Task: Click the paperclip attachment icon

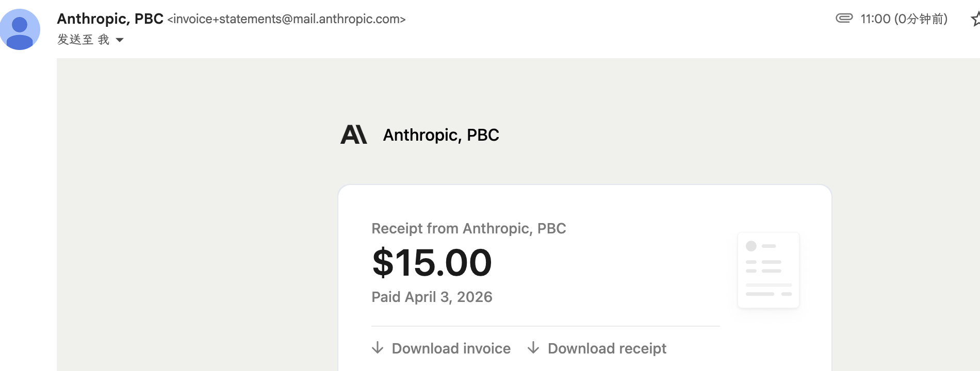Action: coord(844,19)
